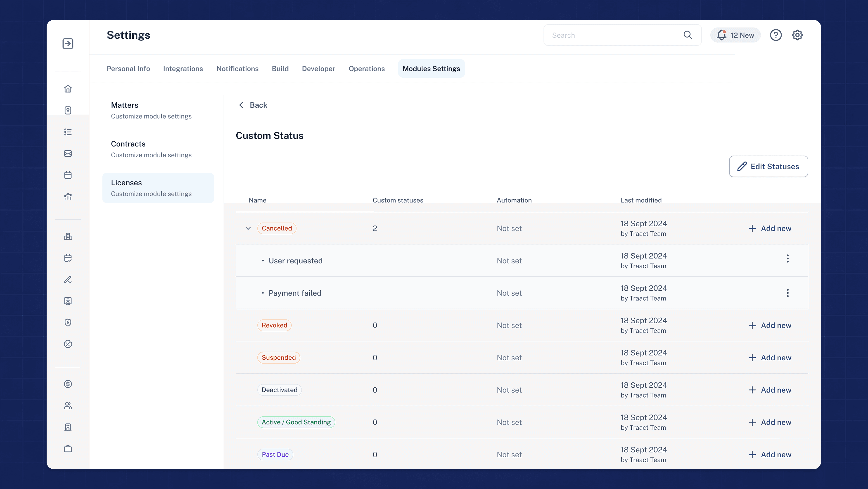The height and width of the screenshot is (489, 868).
Task: Open the dollar coin icon in sidebar
Action: pyautogui.click(x=68, y=384)
